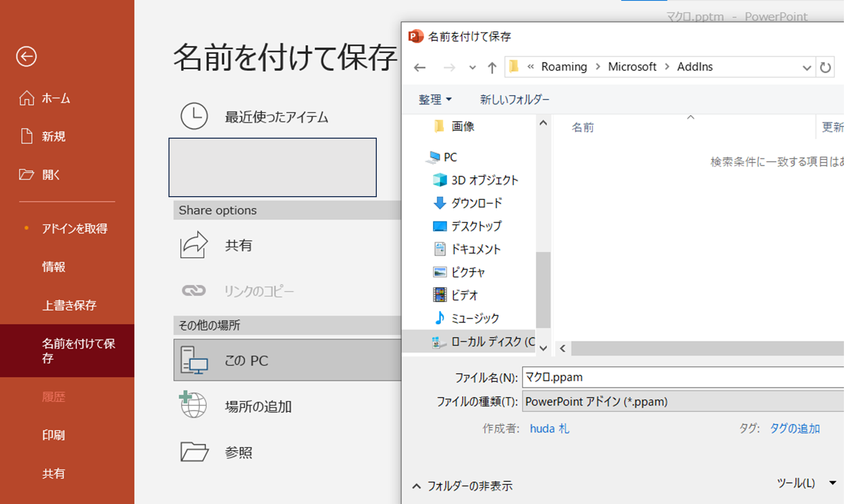Open 3D オブジェクト in tree
868x504 pixels.
tap(484, 180)
